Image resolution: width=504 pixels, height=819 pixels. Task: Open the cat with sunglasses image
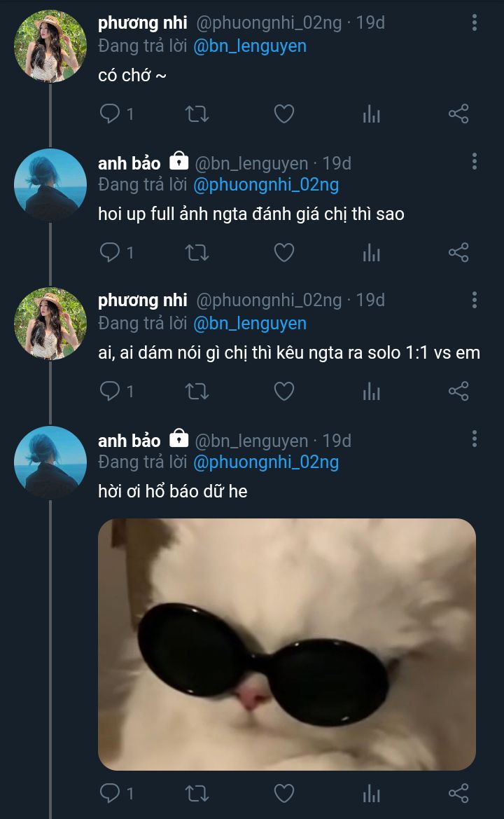pyautogui.click(x=287, y=644)
